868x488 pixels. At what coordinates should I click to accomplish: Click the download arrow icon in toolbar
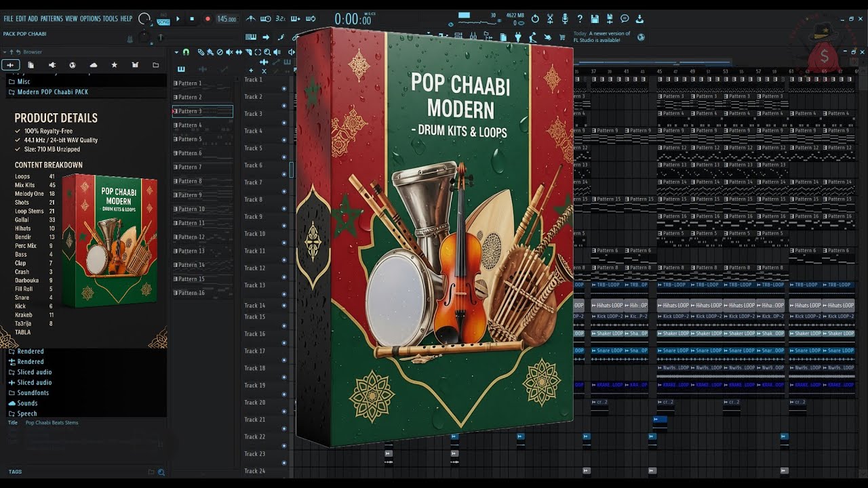pos(639,19)
